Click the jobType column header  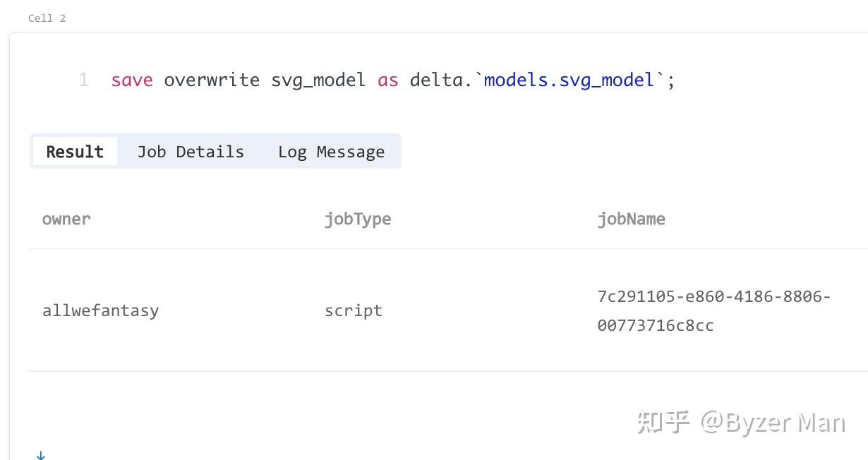coord(358,219)
